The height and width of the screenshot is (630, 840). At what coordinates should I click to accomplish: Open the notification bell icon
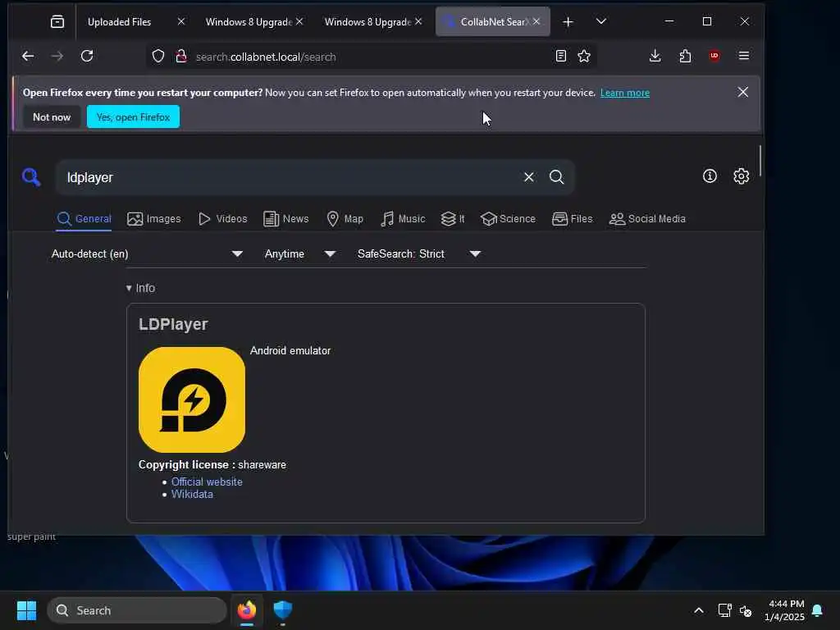point(817,610)
